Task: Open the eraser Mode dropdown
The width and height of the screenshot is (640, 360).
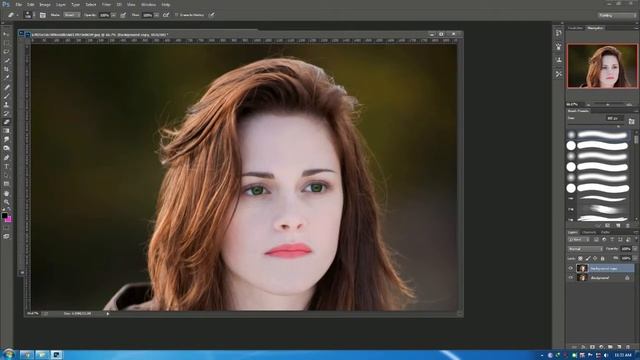Action: pyautogui.click(x=72, y=15)
